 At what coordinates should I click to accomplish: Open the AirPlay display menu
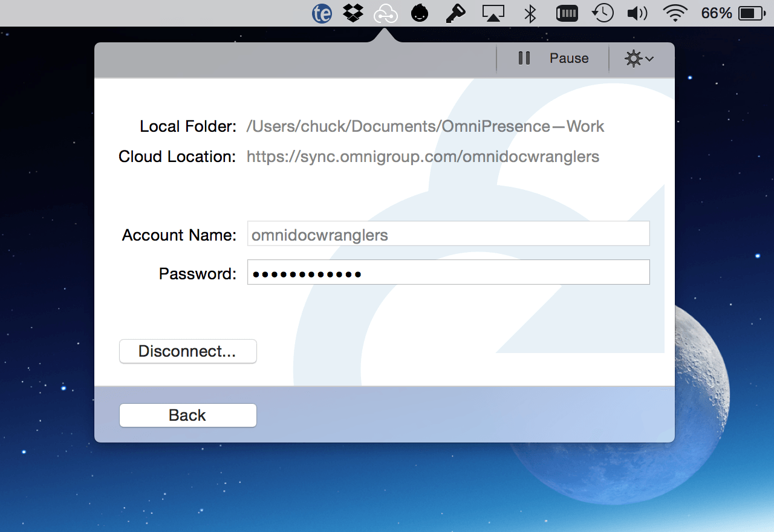pos(493,13)
